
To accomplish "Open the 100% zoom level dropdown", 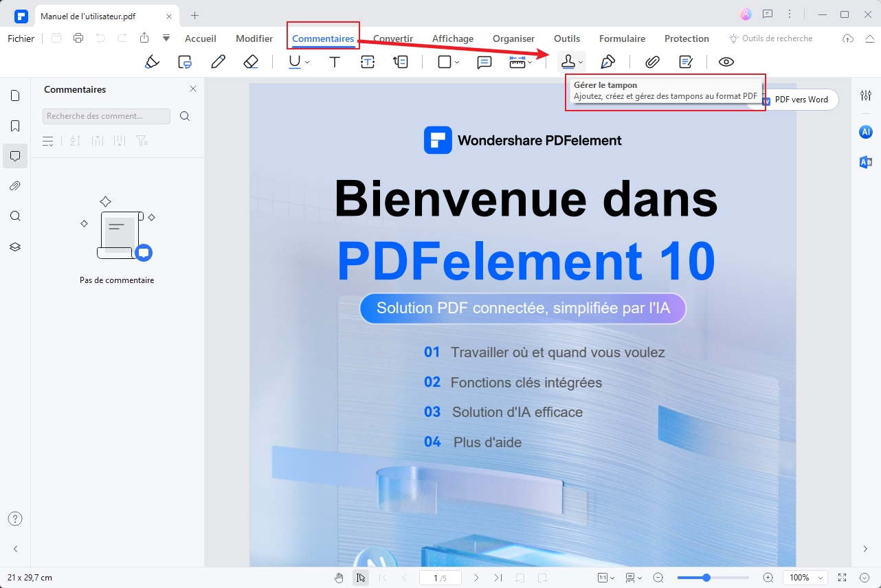I will (x=806, y=578).
